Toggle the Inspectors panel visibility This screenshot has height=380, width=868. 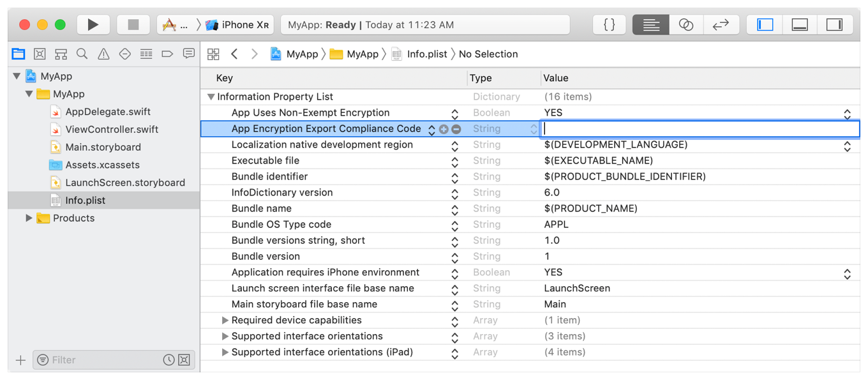point(834,25)
